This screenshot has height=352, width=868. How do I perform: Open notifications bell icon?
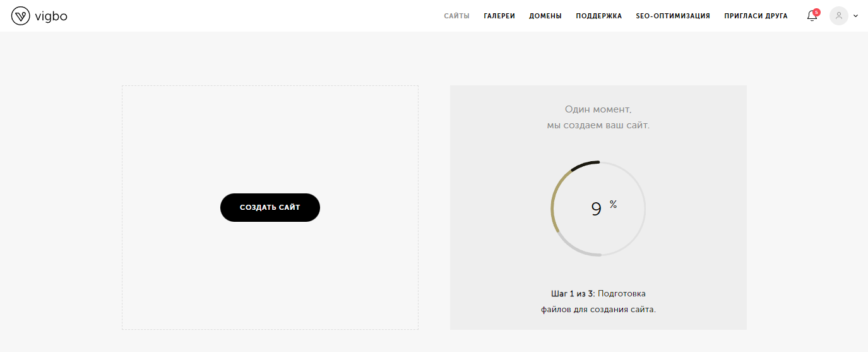(812, 16)
